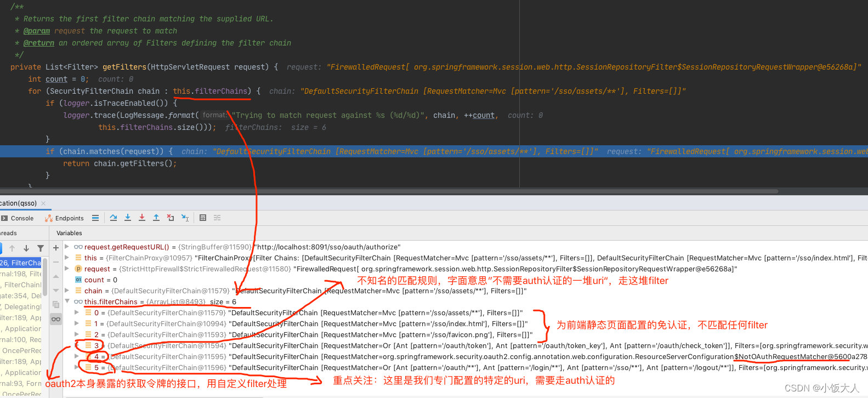Click the 'int count = 0' declaration
Viewport: 868px width, 398px height.
tap(59, 79)
